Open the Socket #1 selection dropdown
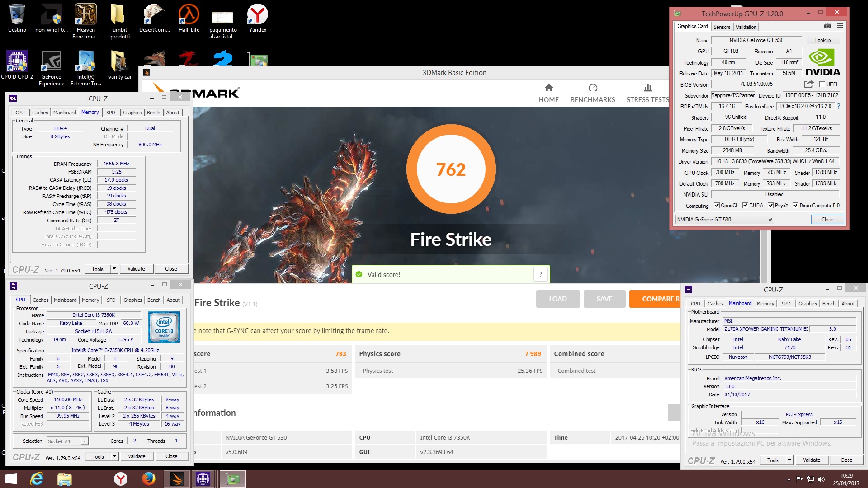 point(67,441)
